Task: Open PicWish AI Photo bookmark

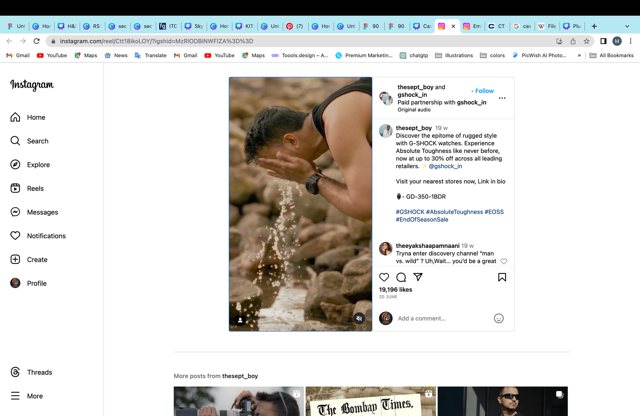Action: [539, 55]
